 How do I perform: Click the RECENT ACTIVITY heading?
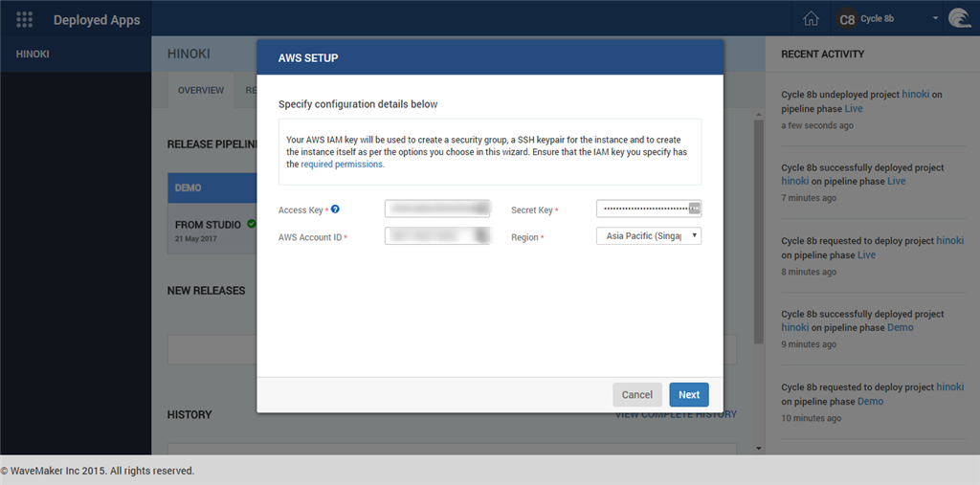coord(822,55)
